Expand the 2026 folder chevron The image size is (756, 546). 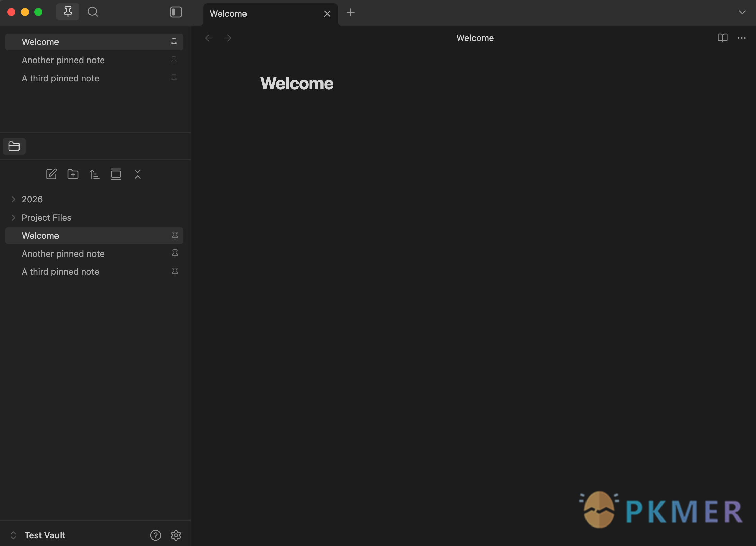[x=13, y=199]
